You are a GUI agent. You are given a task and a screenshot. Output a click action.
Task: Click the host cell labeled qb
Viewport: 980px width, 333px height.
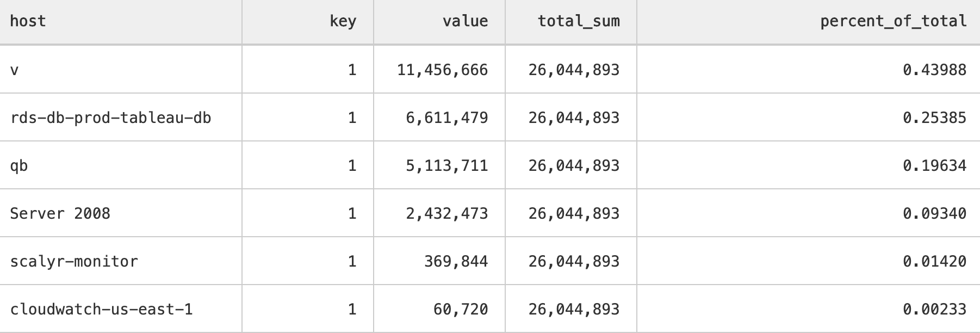(x=19, y=165)
